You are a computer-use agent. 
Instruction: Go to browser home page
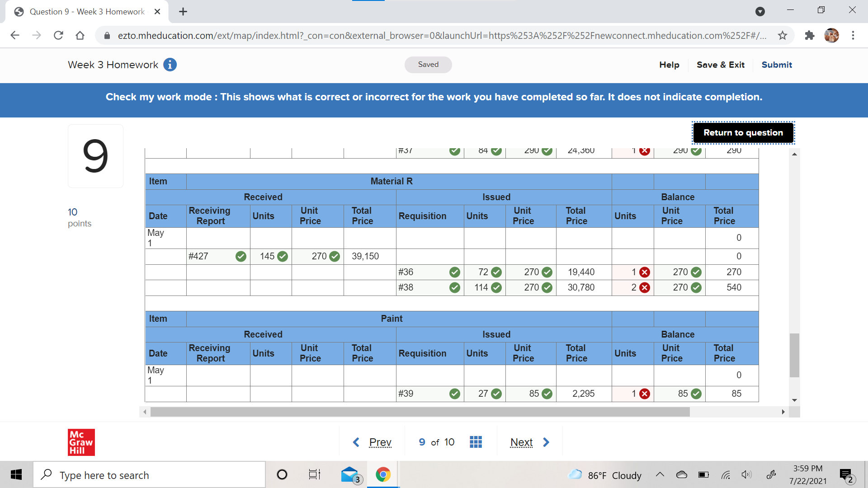pyautogui.click(x=80, y=35)
